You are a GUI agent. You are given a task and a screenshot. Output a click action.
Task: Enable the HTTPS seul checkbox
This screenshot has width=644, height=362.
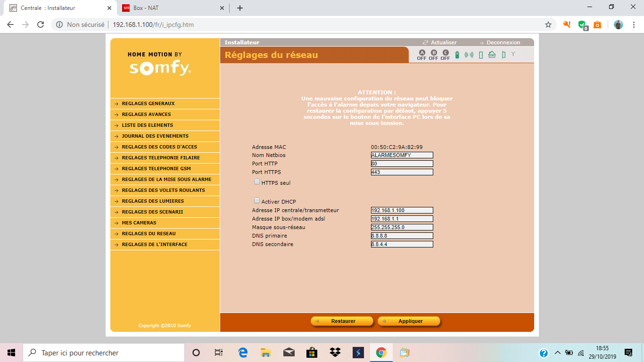point(257,181)
